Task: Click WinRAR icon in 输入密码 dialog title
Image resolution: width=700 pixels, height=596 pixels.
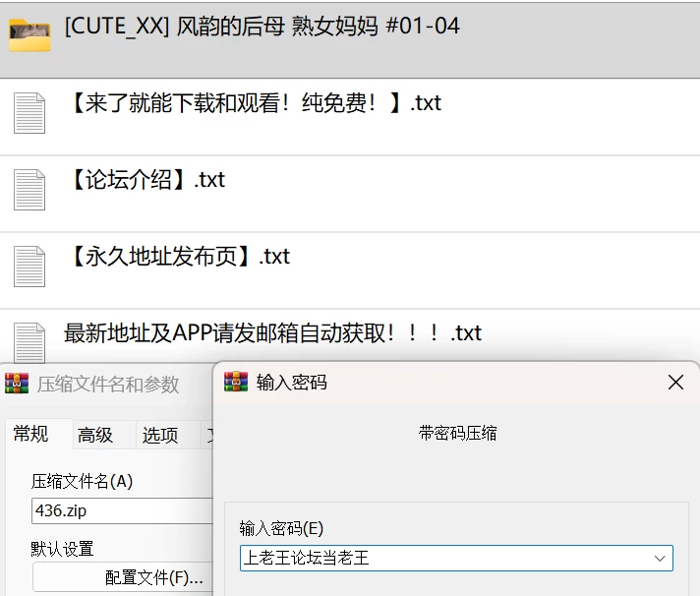Action: point(236,382)
